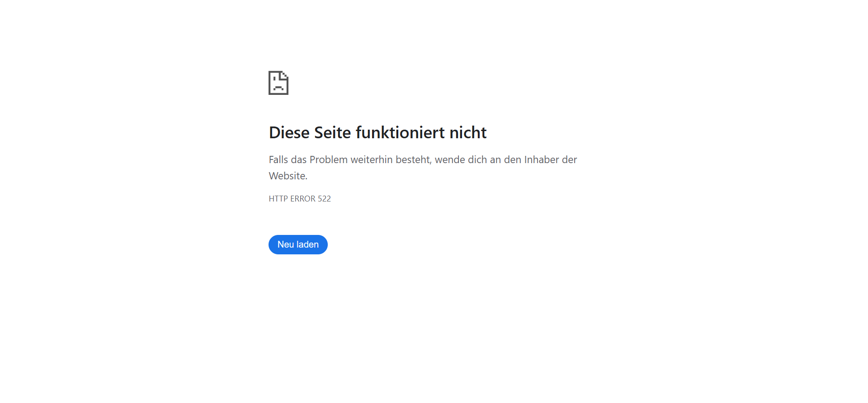Click the word nicht in the heading

click(x=468, y=132)
